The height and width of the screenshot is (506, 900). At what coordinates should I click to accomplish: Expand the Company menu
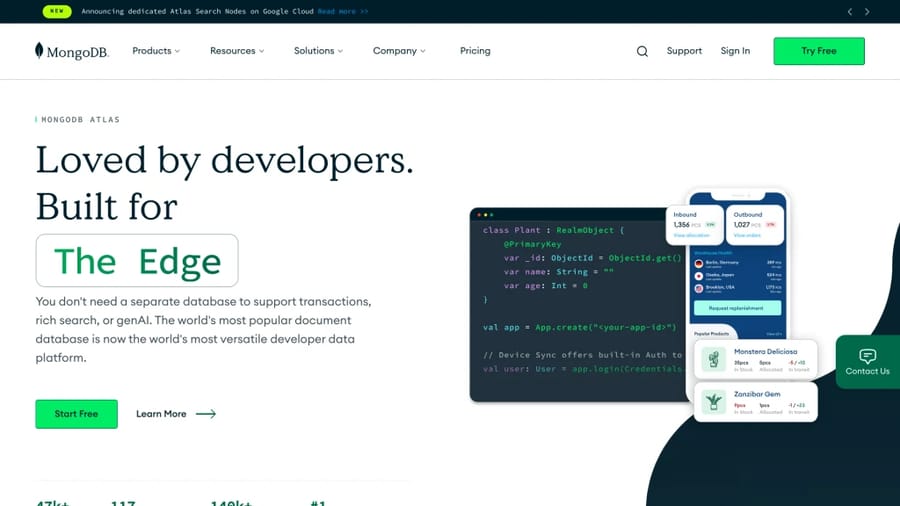[x=399, y=50]
